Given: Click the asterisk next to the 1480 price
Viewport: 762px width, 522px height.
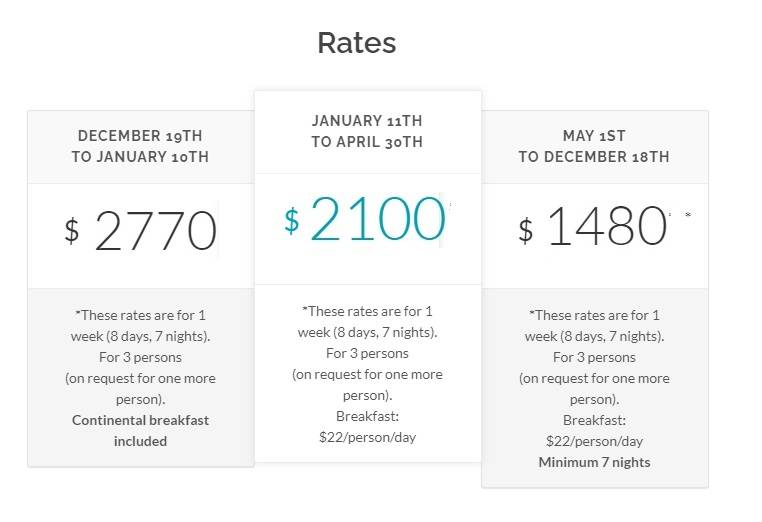Looking at the screenshot, I should coord(688,214).
